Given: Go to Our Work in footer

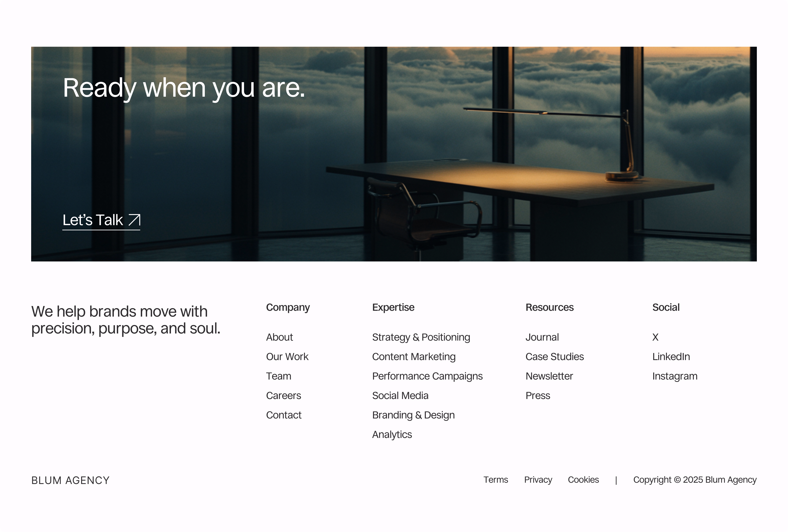Looking at the screenshot, I should (x=287, y=356).
